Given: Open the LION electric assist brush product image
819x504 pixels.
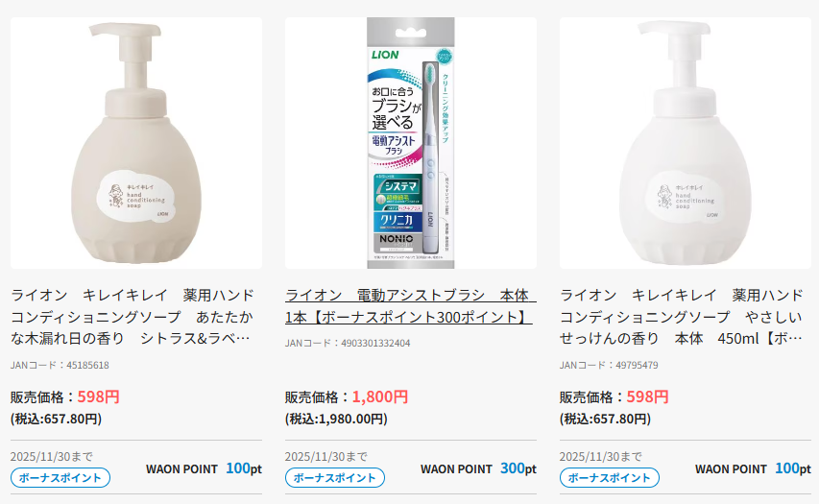Looking at the screenshot, I should click(411, 143).
